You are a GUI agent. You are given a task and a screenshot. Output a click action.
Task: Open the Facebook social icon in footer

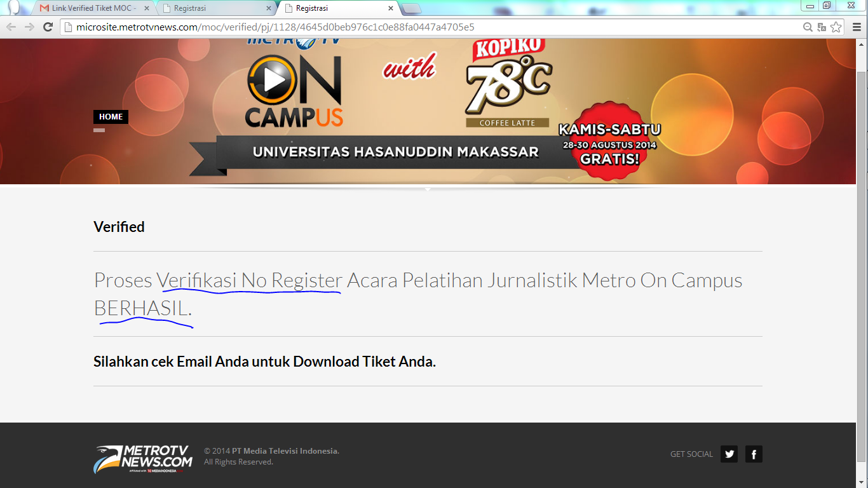[754, 454]
